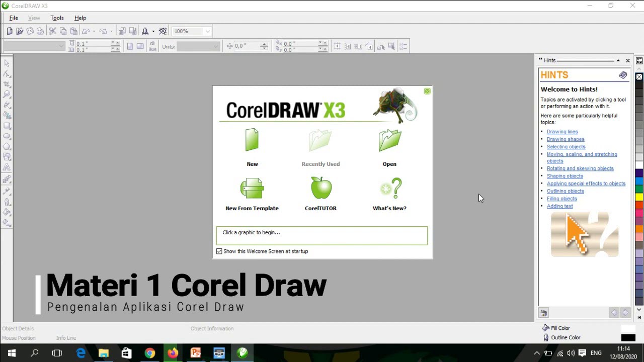Open Applying special effects to objects hint
The image size is (644, 362).
pos(586,184)
